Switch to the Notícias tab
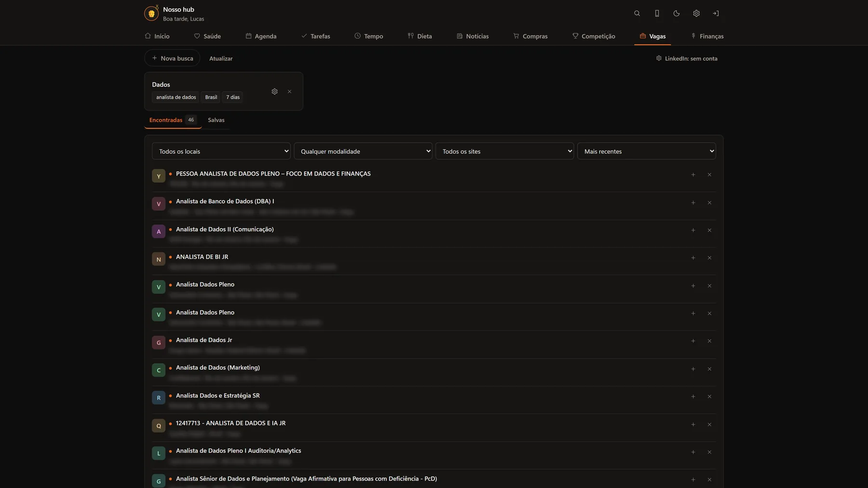Viewport: 868px width, 488px height. pos(473,36)
